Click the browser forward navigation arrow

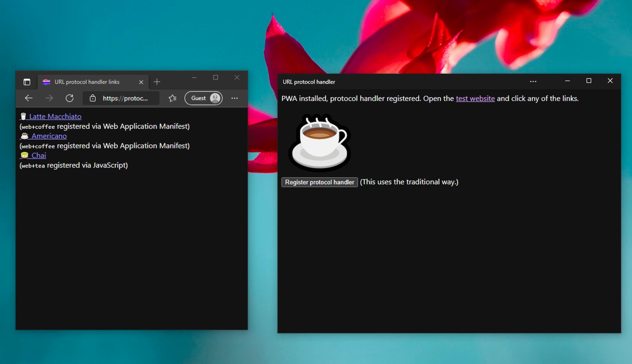coord(49,98)
